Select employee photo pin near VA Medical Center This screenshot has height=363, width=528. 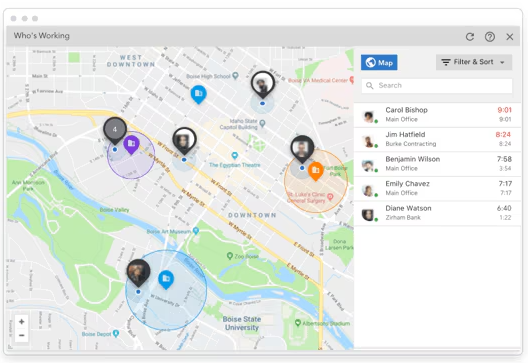pos(263,85)
